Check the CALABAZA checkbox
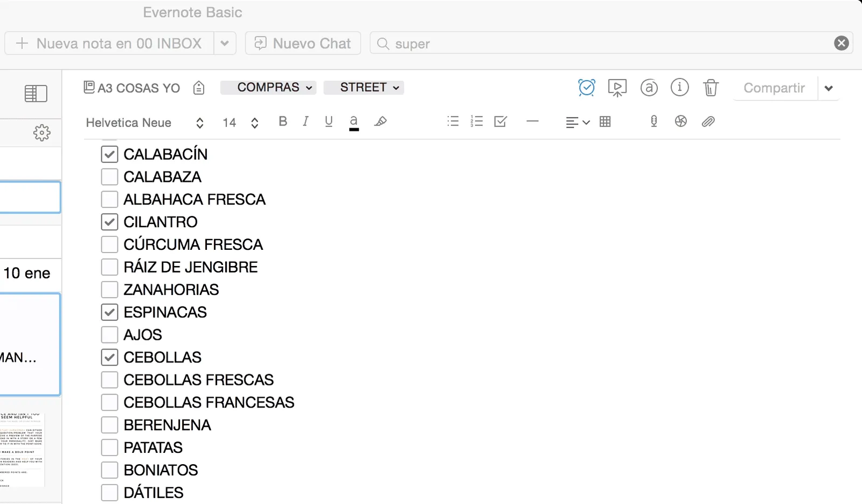This screenshot has height=504, width=862. coord(109,177)
